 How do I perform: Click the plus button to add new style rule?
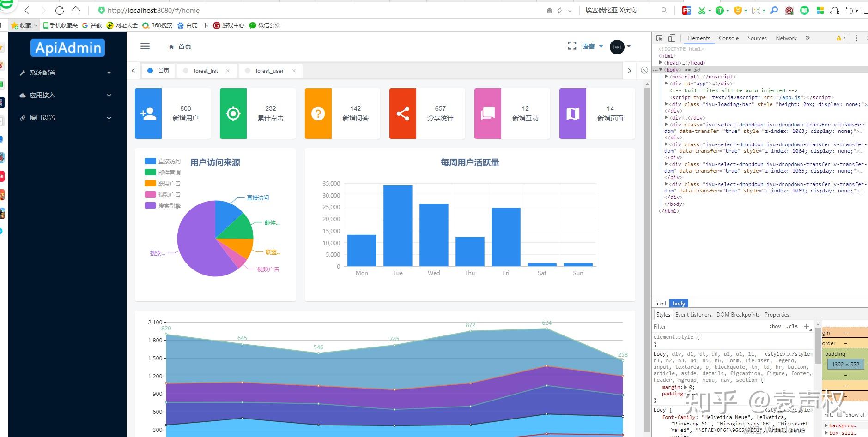(x=807, y=326)
